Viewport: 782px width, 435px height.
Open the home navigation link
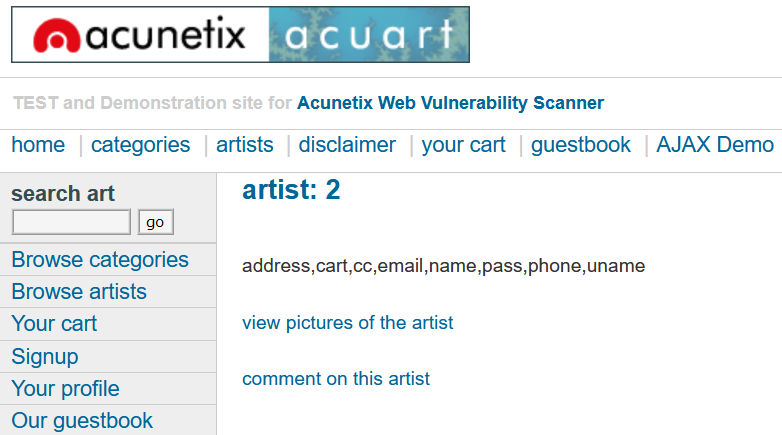(x=38, y=145)
